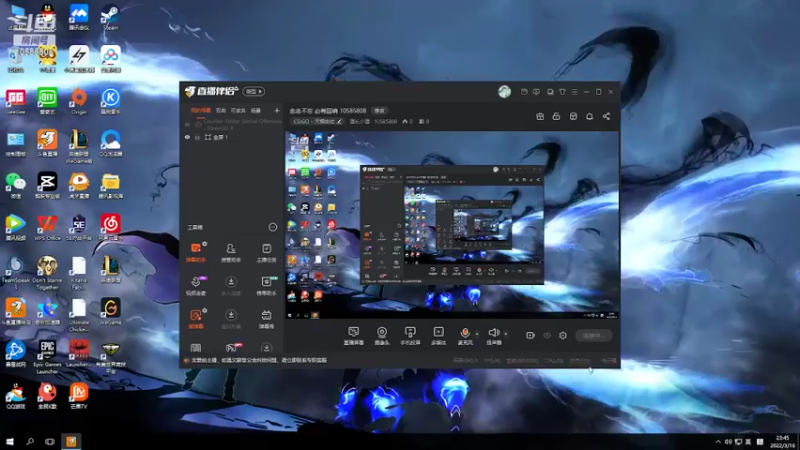
Task: Select Counter-Strike Global Offensive source row
Action: pos(232,124)
